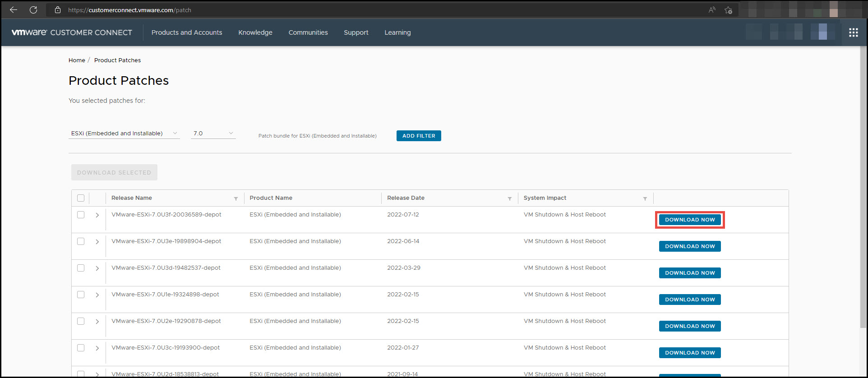Check the 7.0U2e-19290878 patch row
Screen dimensions: 868x378
coord(81,321)
